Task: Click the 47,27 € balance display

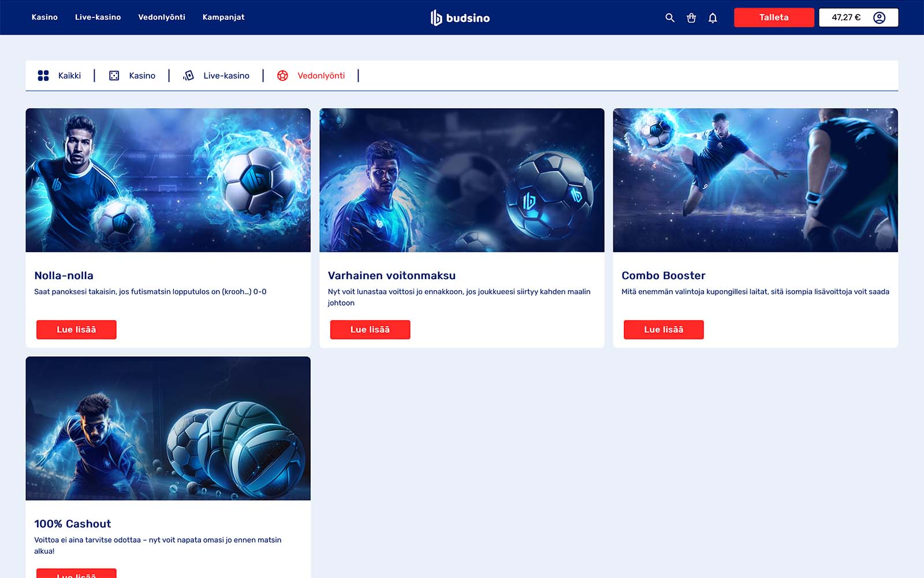Action: tap(845, 17)
